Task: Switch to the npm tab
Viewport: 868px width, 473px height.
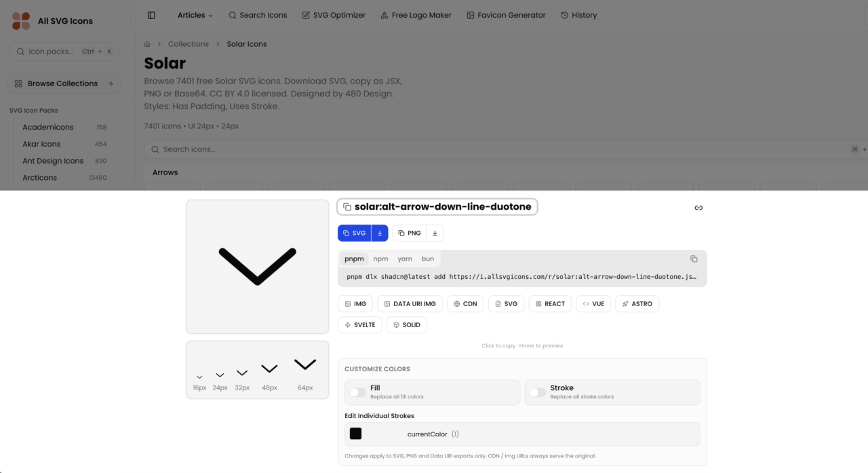Action: pos(380,259)
